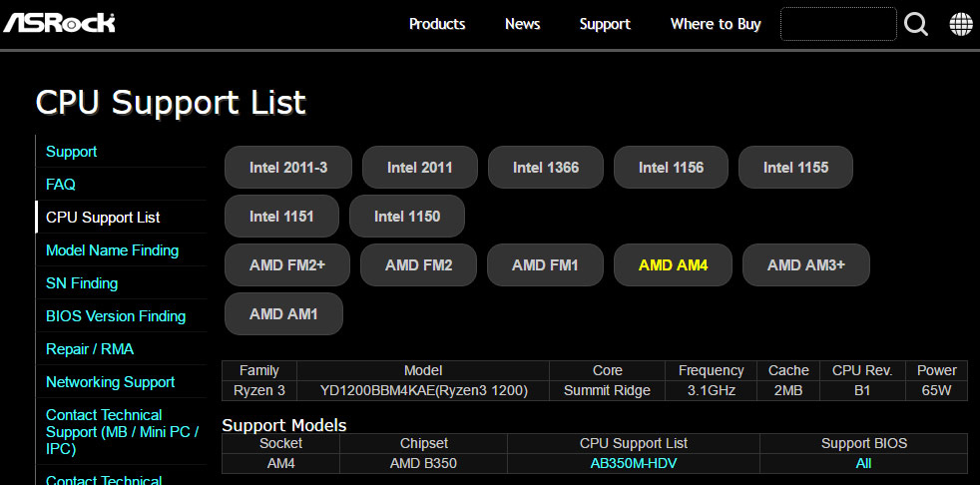Select the AMD FM1 socket button
This screenshot has width=980, height=485.
point(545,265)
